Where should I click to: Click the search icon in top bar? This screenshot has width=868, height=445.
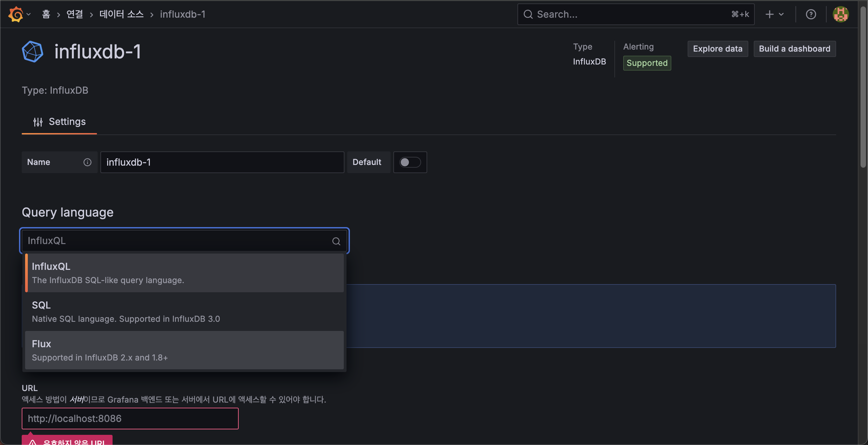[528, 14]
